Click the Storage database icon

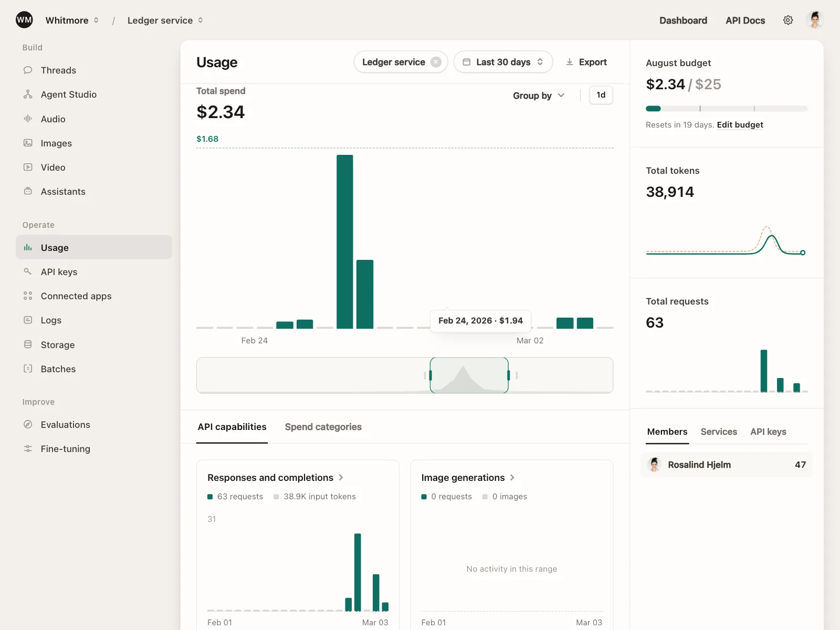[x=28, y=345]
